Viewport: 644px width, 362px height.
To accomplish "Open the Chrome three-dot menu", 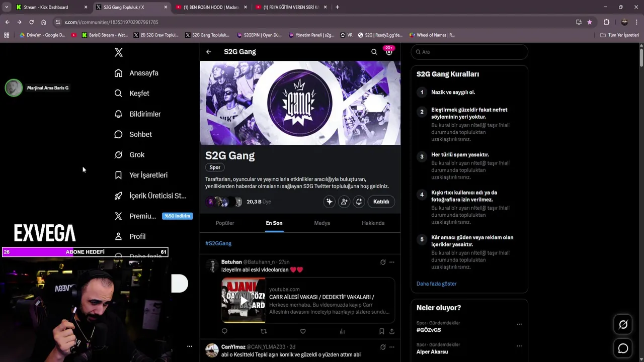I will (x=637, y=22).
